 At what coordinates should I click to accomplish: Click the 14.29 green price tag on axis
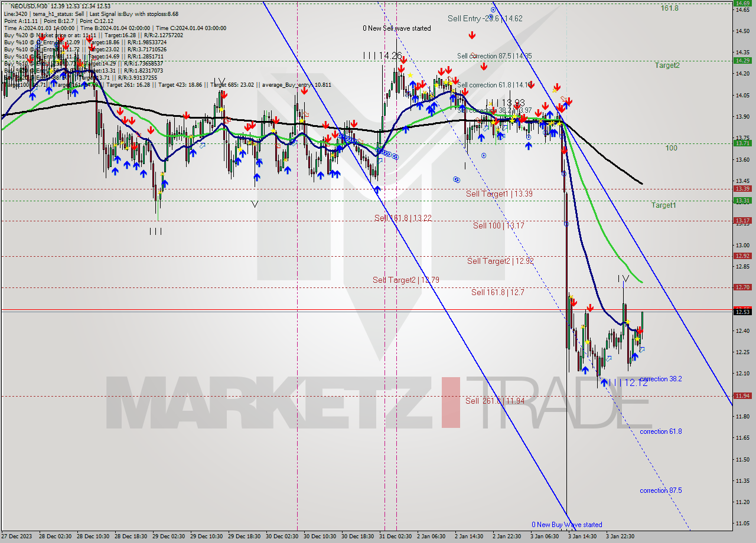tap(742, 60)
